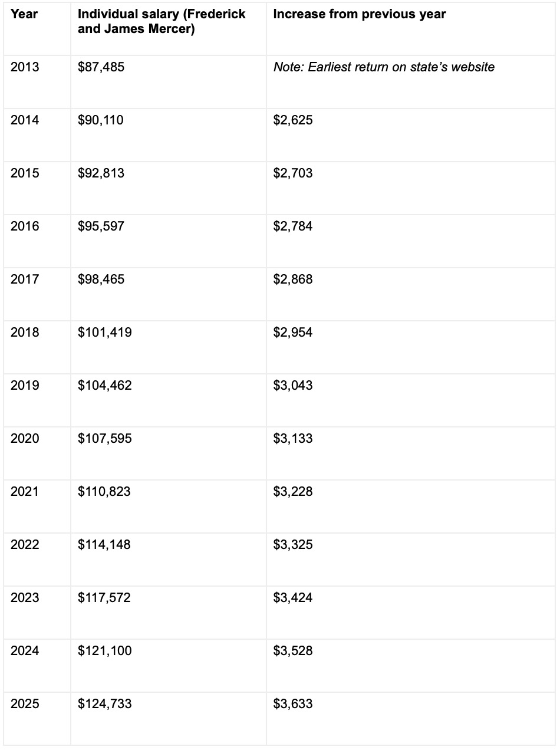Click the $117,572 salary cell

coord(168,613)
